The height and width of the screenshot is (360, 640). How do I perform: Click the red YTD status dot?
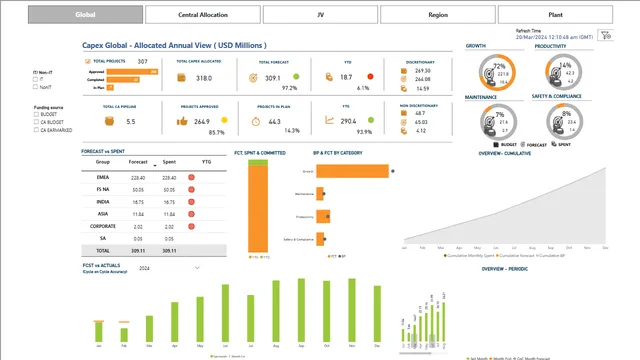(370, 76)
